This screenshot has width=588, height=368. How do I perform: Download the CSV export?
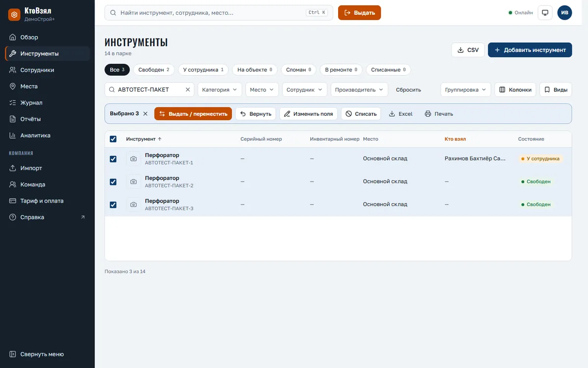[x=468, y=50]
